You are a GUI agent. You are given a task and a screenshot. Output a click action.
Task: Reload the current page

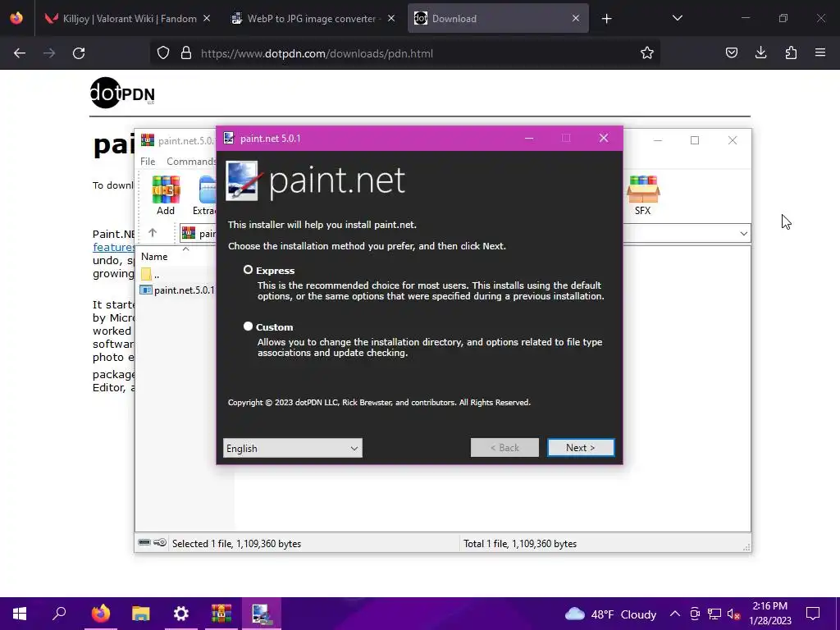[x=79, y=53]
